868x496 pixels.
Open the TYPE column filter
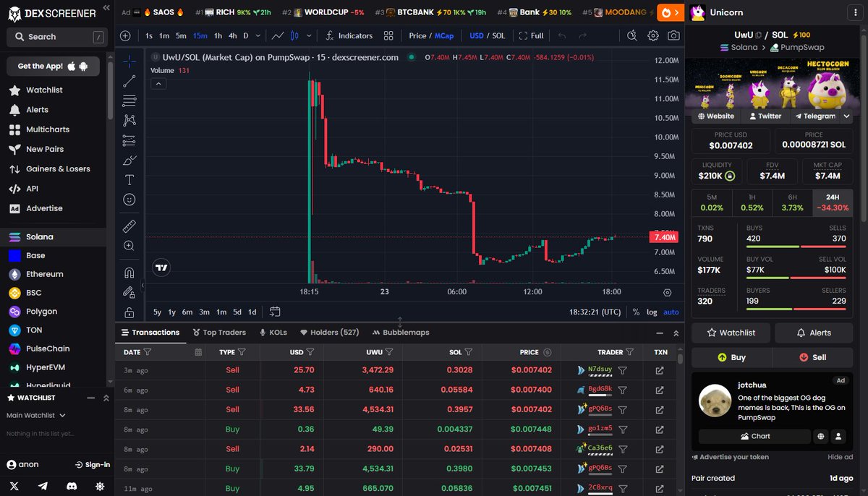pyautogui.click(x=242, y=352)
